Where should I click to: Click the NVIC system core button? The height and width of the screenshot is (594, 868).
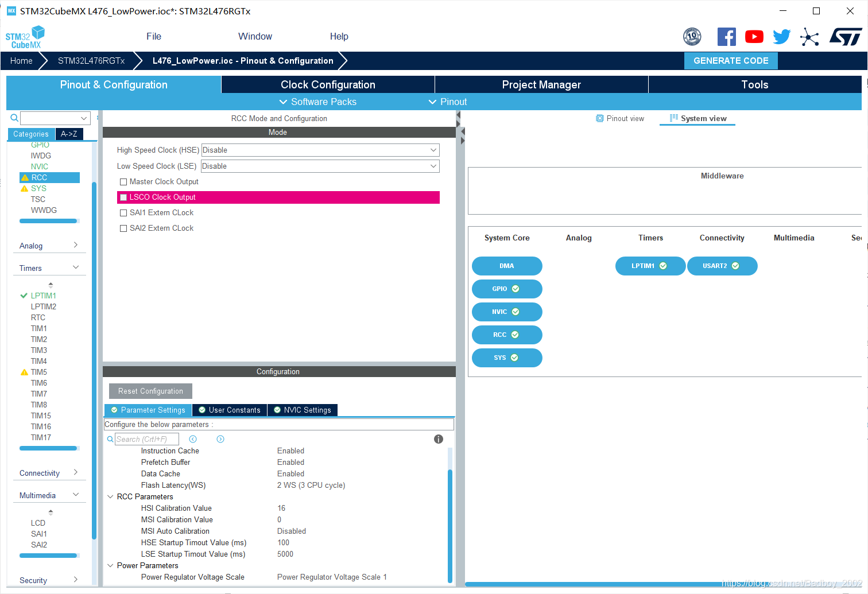click(507, 312)
